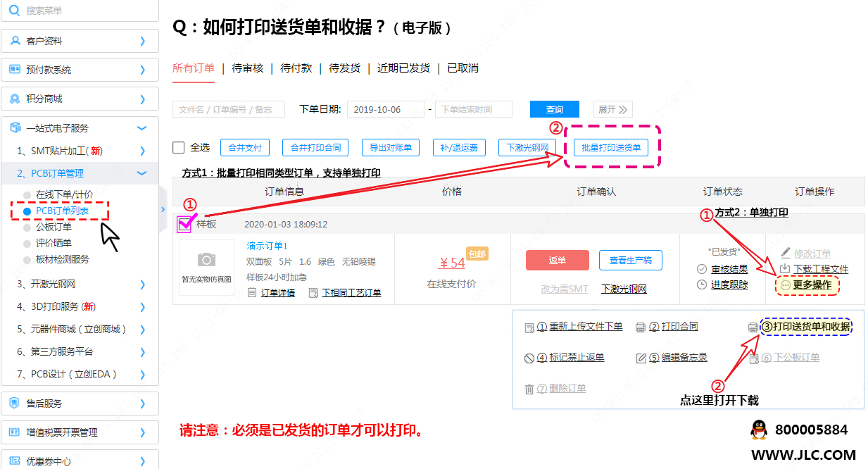Expand filters with the 展开 button

(x=613, y=110)
